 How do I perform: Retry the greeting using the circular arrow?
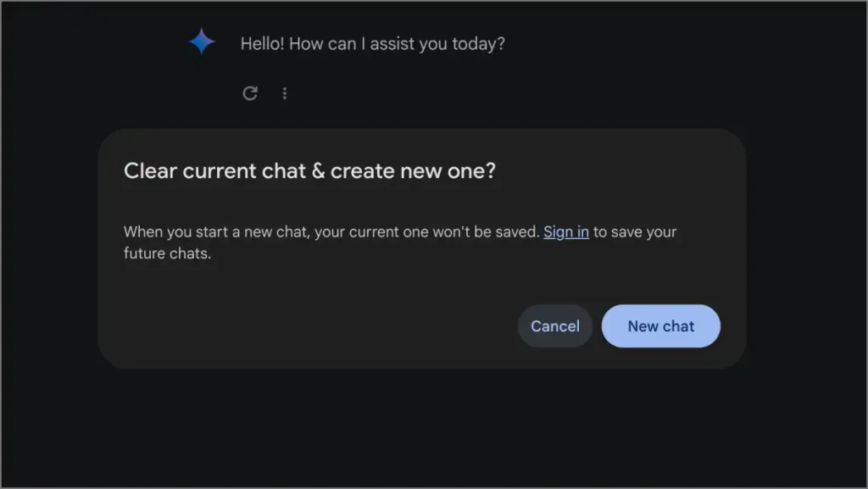[x=250, y=93]
